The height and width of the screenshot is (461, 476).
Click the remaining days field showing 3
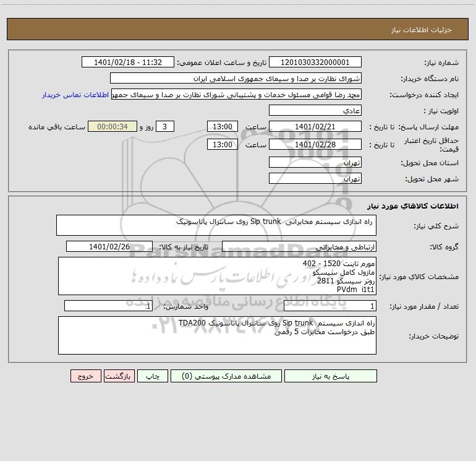point(165,126)
